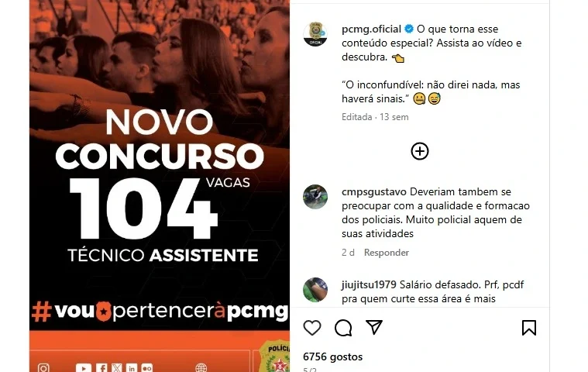Open cmpsgustavo's profile picture
This screenshot has height=372, width=588.
(x=315, y=197)
